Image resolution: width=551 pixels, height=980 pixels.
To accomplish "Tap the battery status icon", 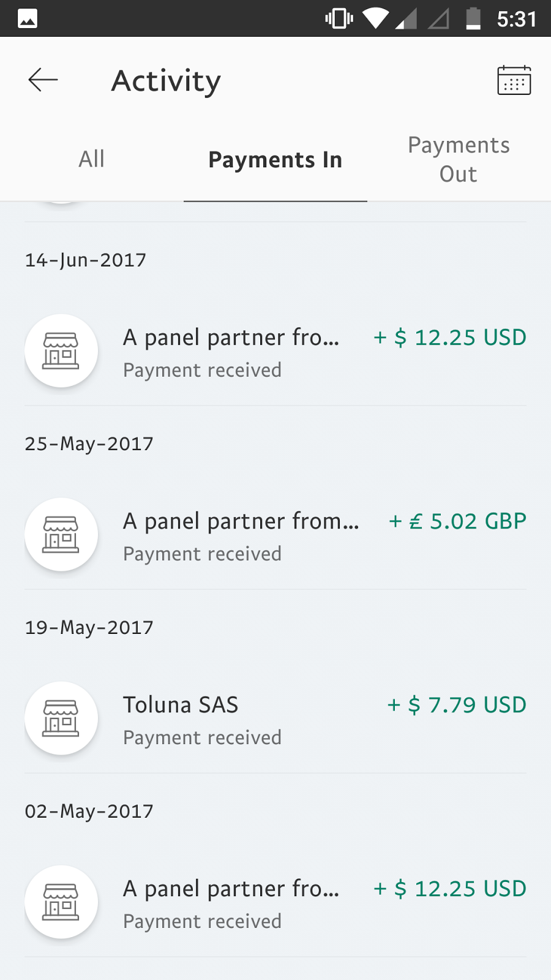I will [x=473, y=19].
